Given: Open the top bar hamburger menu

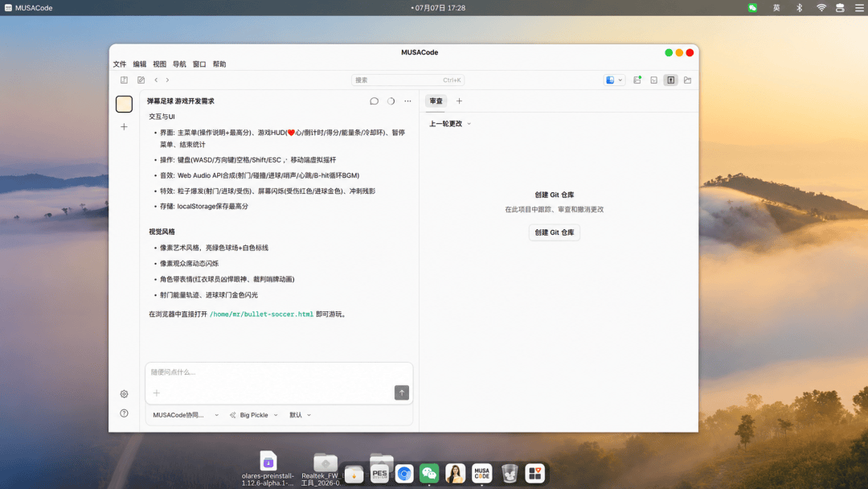Looking at the screenshot, I should 859,8.
